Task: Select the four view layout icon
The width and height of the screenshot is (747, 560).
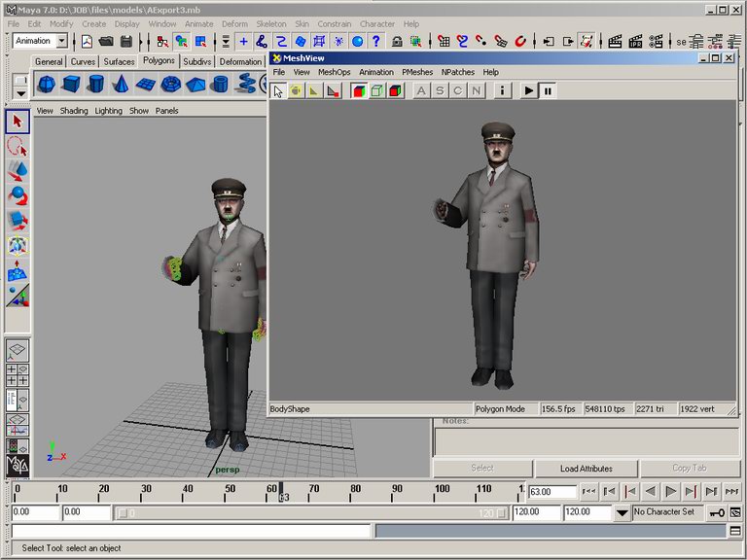Action: click(18, 375)
